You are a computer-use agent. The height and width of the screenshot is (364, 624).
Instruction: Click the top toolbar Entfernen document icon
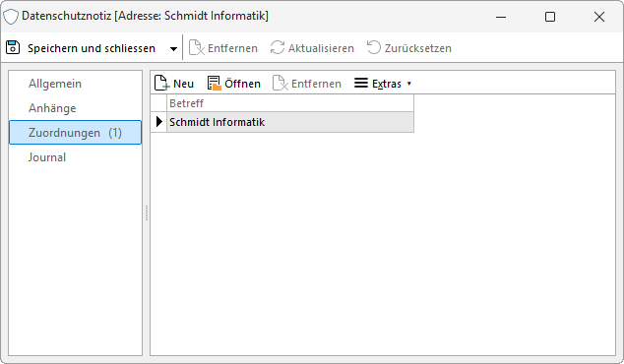[196, 47]
